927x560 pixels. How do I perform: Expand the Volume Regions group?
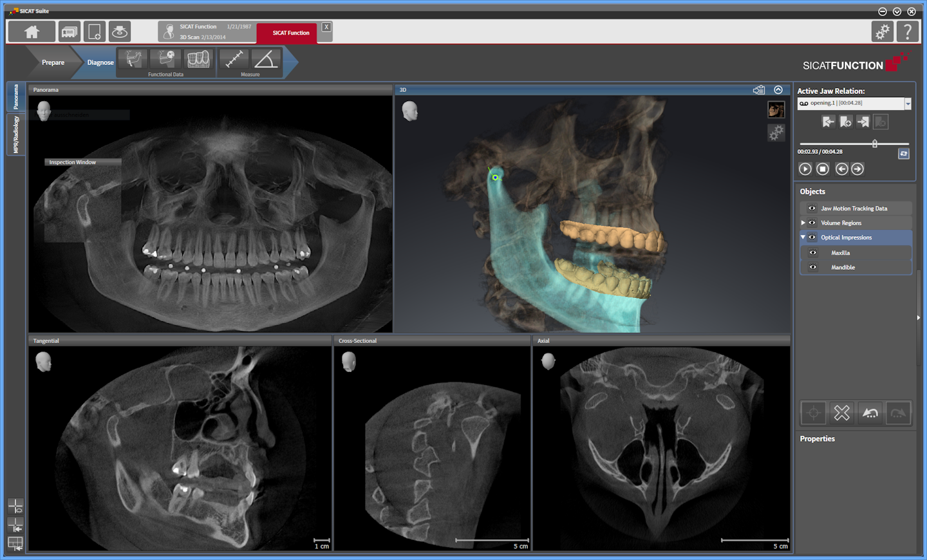pyautogui.click(x=803, y=223)
